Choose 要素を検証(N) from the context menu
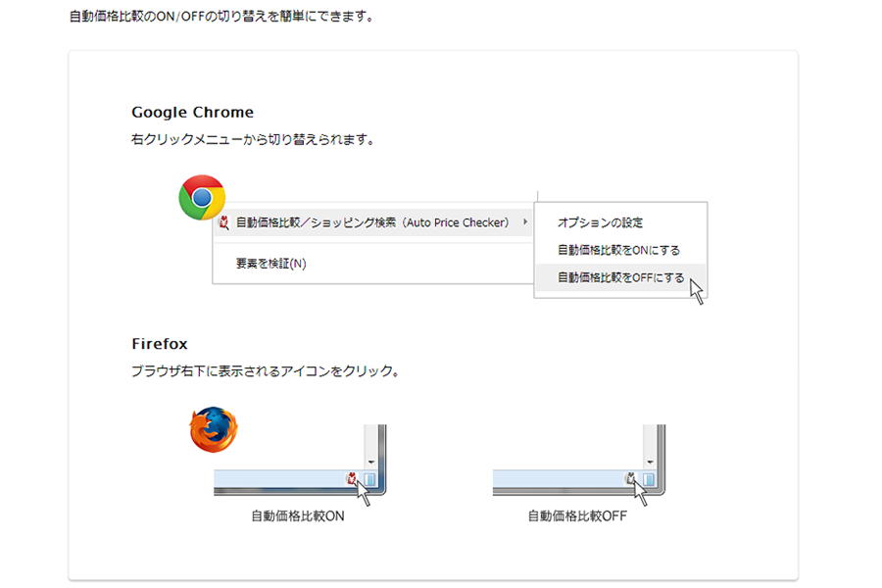This screenshot has height=588, width=882. [x=270, y=264]
